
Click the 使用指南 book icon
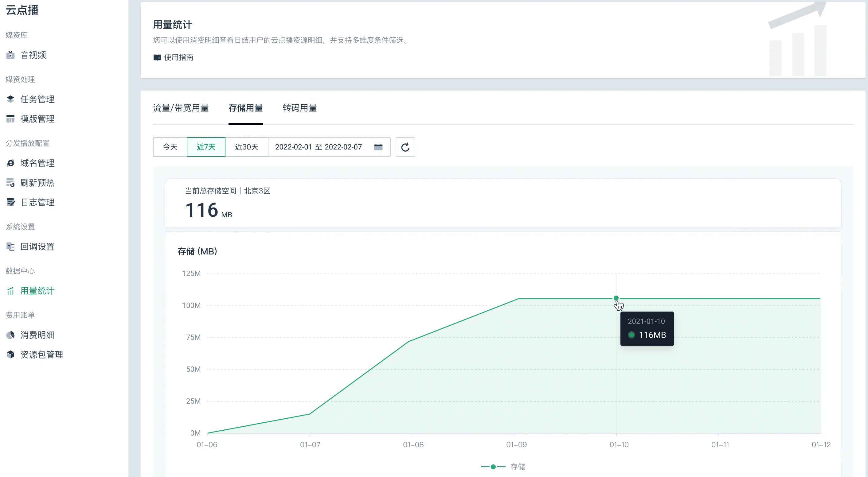click(157, 57)
